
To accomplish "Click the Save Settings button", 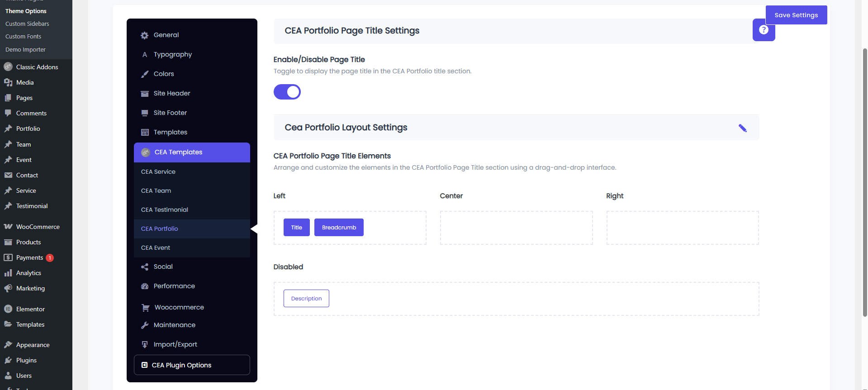I will point(796,15).
